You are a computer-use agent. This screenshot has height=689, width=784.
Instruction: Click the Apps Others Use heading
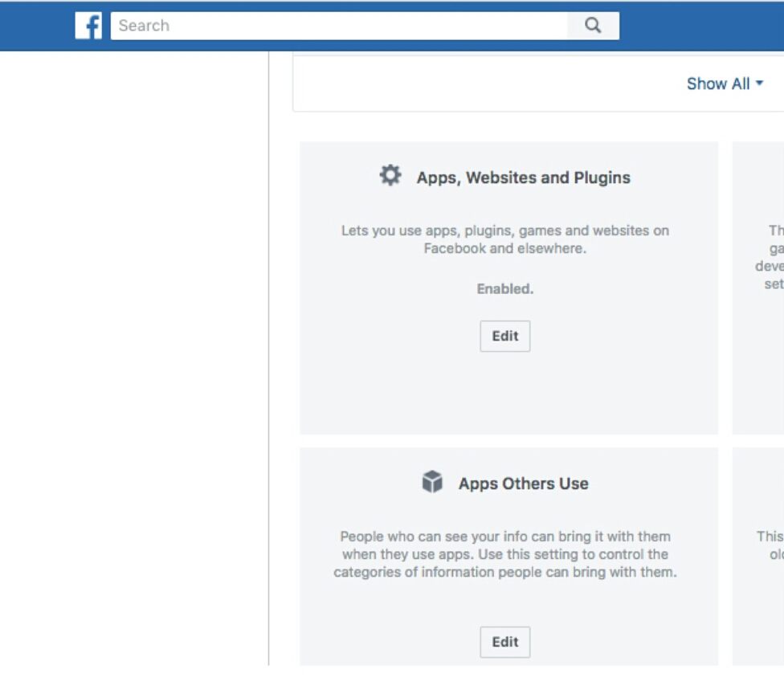(524, 483)
